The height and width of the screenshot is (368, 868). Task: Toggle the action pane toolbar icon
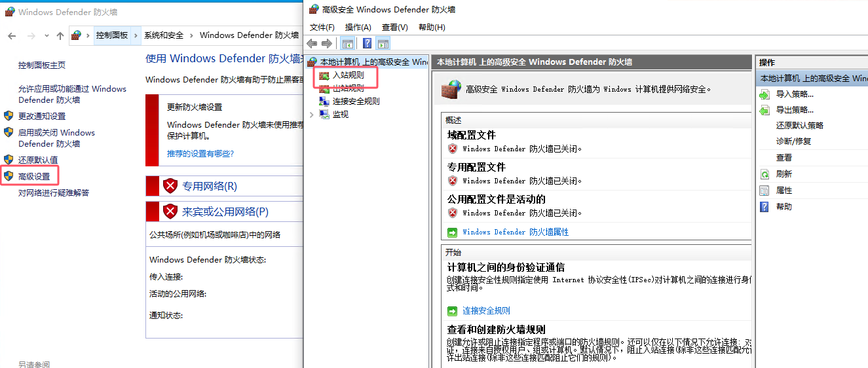click(383, 44)
